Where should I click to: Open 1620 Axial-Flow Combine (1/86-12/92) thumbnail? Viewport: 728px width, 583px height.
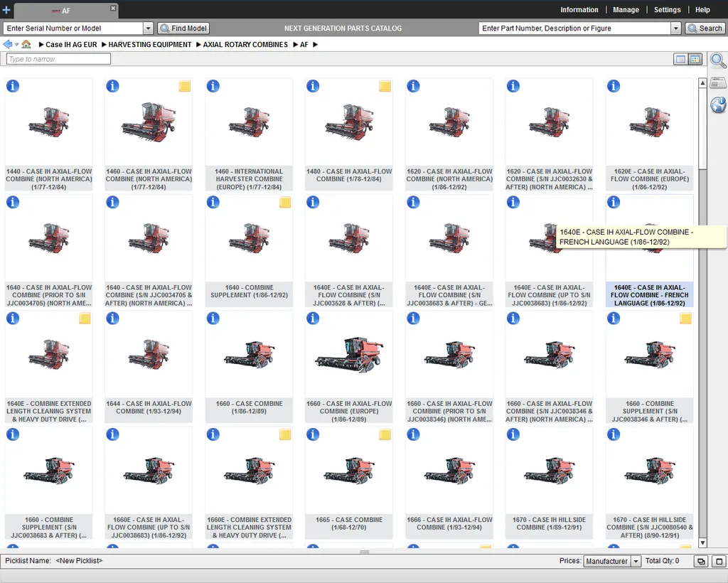(x=449, y=122)
